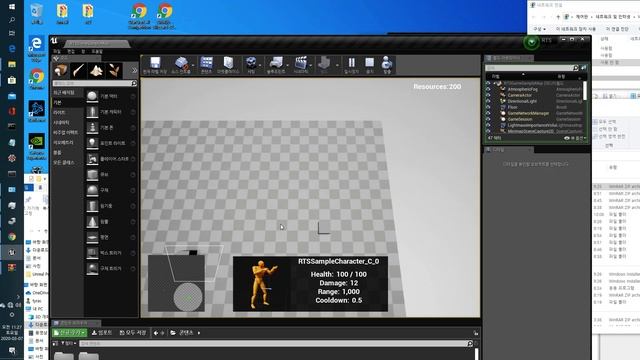This screenshot has width=640, height=360.
Task: Toggle the content browser sources panel icon
Action: pyautogui.click(x=55, y=344)
